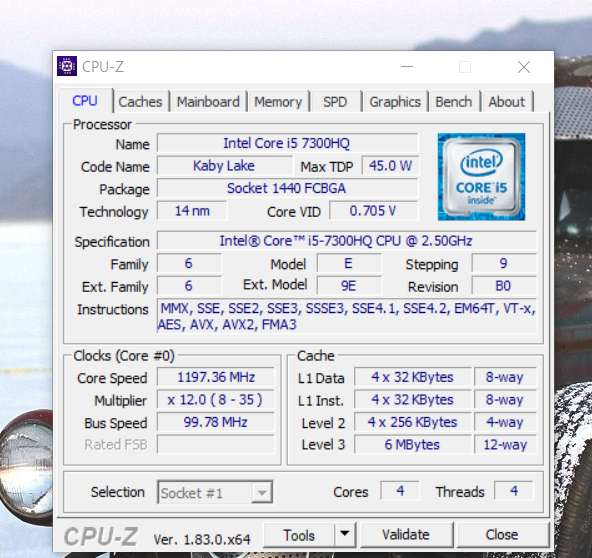Screen dimensions: 592x558
Task: Click the CPU-Z app icon in title bar
Action: [67, 66]
